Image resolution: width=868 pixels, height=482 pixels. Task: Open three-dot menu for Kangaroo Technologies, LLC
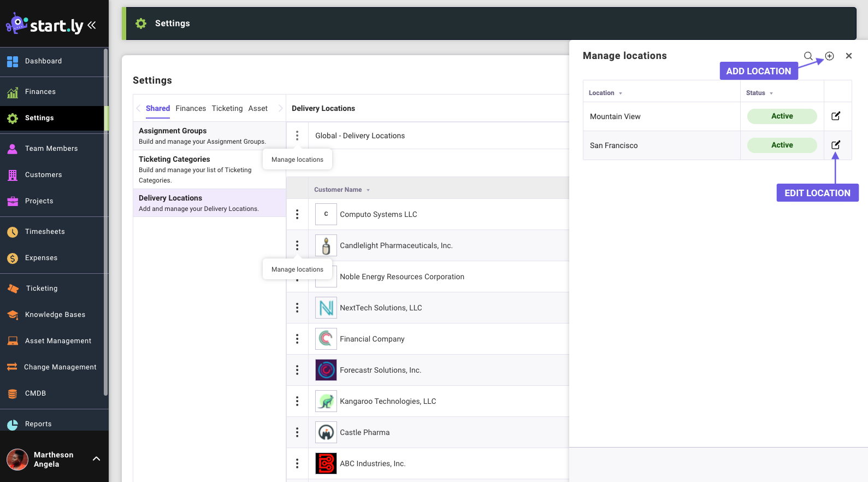[297, 401]
